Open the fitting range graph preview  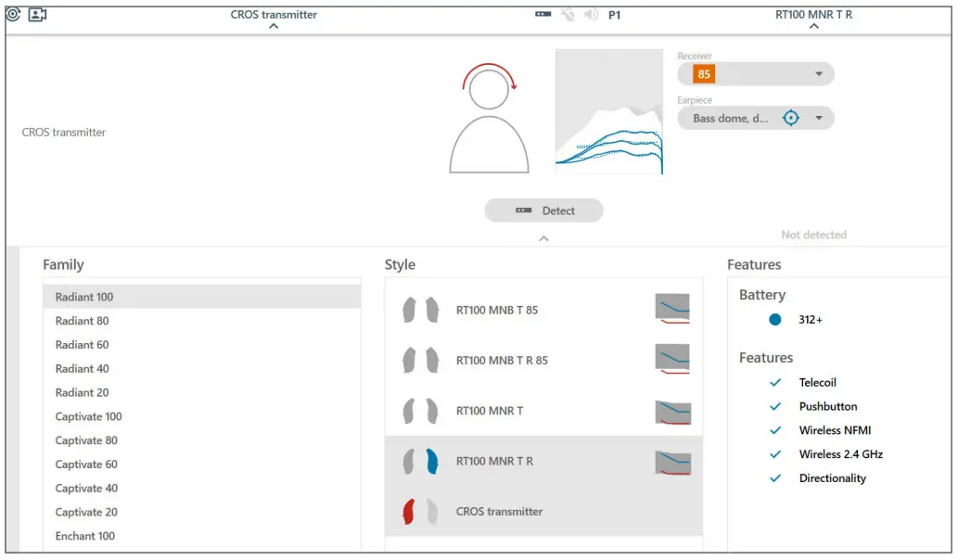pyautogui.click(x=609, y=112)
